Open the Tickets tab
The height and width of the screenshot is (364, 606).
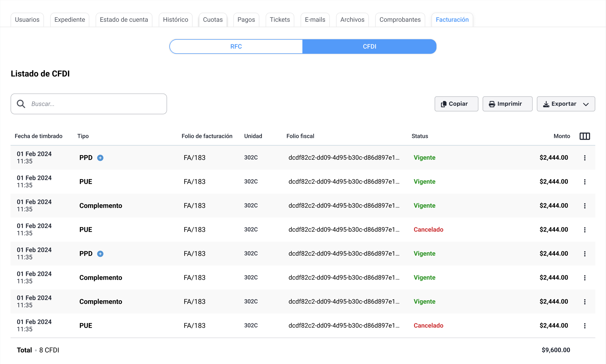pos(280,20)
